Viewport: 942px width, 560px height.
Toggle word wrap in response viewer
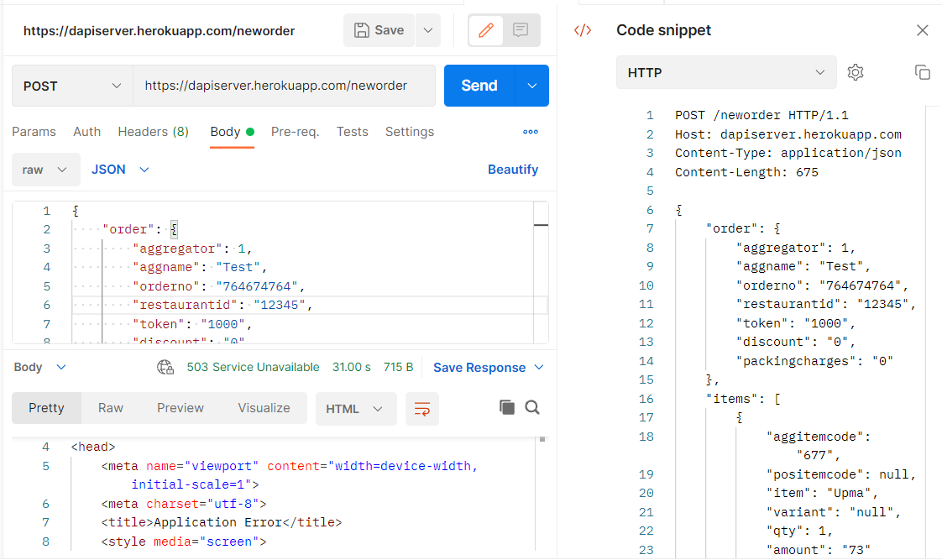421,409
